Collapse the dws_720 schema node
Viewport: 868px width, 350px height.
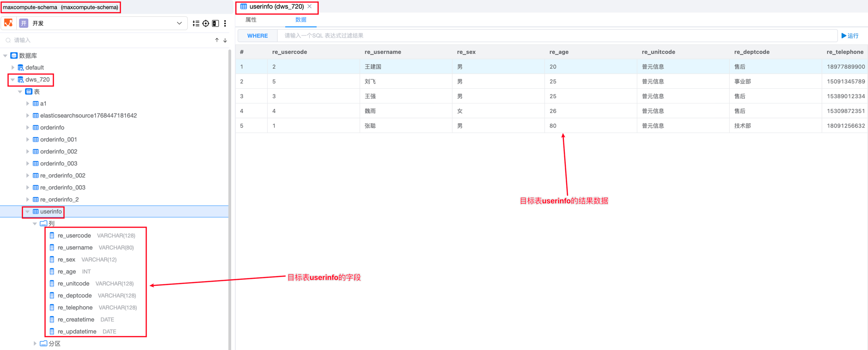13,79
